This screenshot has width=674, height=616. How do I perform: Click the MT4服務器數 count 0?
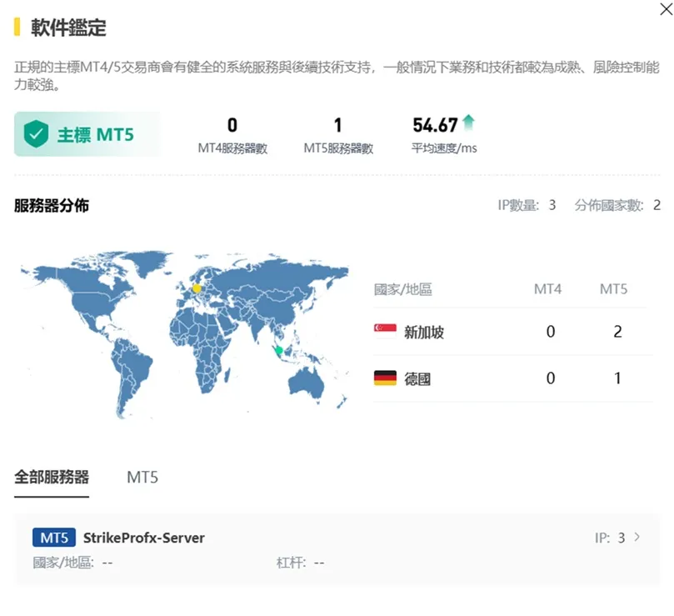[232, 125]
